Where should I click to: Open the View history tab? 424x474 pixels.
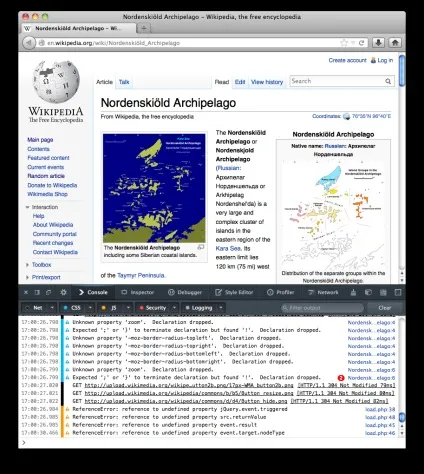click(x=267, y=82)
